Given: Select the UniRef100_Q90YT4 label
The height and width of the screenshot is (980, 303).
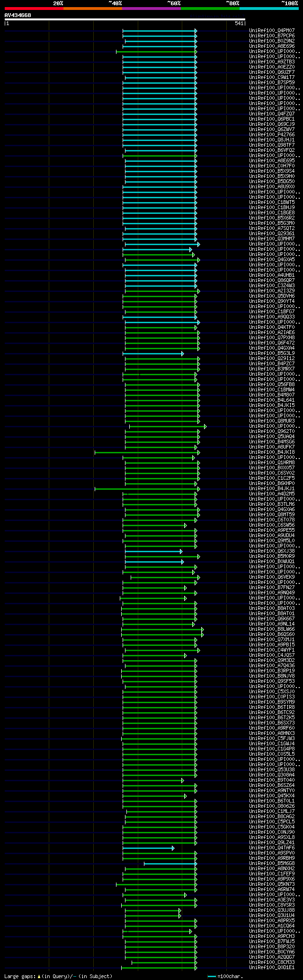Looking at the screenshot, I should 272,301.
